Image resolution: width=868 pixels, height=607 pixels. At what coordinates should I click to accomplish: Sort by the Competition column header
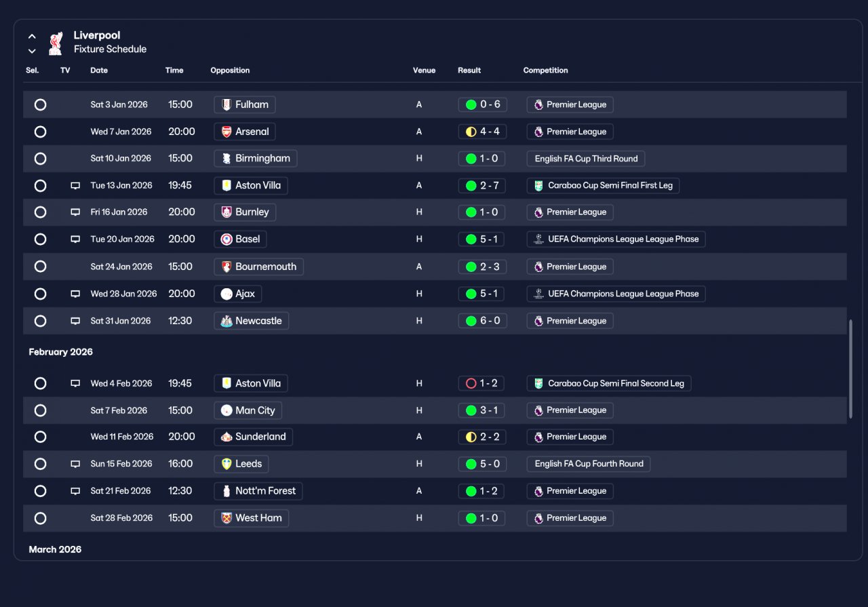[546, 71]
